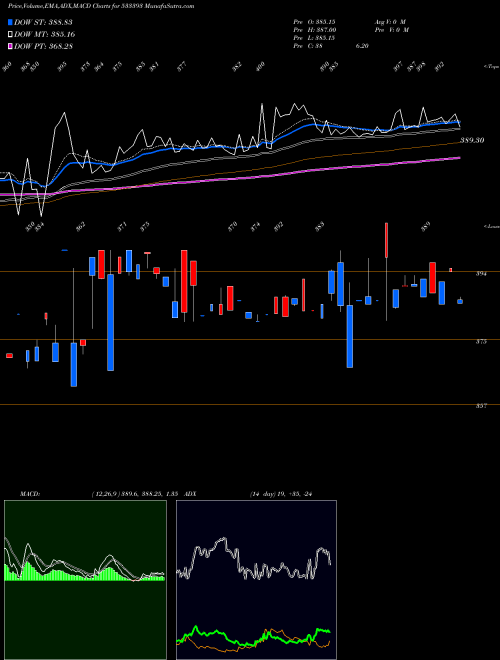
Task: Select the 'DOW PT: 368.28' legend text
Action: pyautogui.click(x=44, y=46)
